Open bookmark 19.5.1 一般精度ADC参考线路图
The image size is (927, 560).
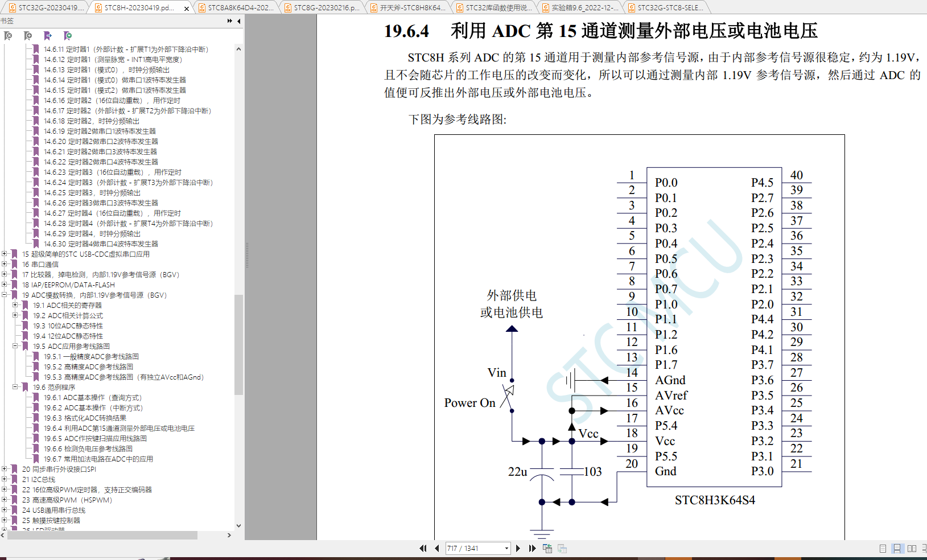91,357
